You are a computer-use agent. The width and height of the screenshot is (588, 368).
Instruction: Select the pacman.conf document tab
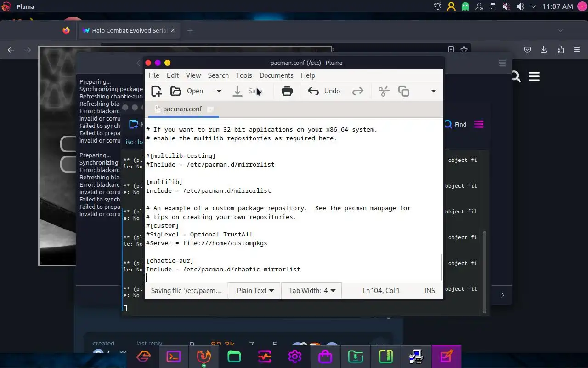(182, 109)
